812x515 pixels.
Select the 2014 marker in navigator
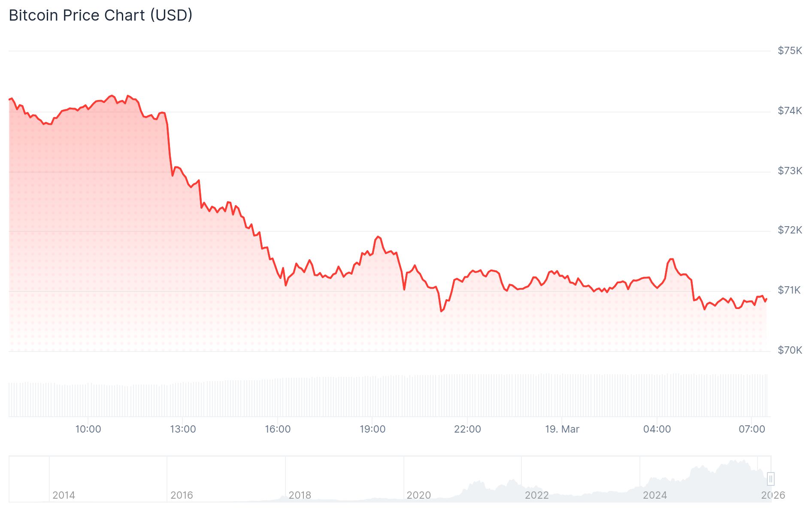pos(64,495)
